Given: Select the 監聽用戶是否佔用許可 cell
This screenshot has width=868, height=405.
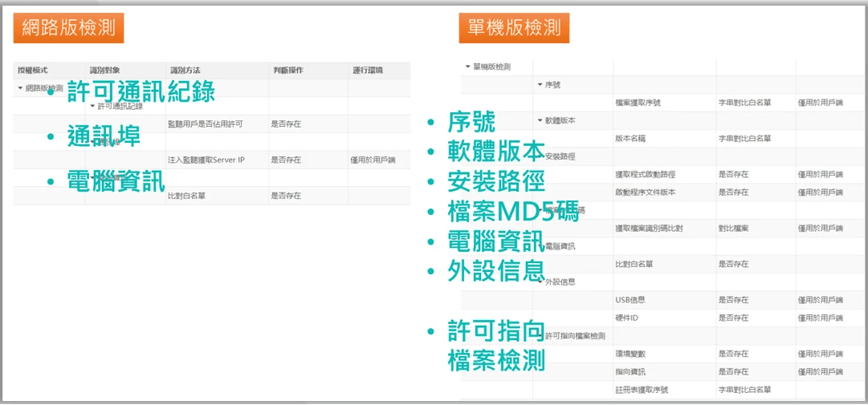Looking at the screenshot, I should point(205,124).
